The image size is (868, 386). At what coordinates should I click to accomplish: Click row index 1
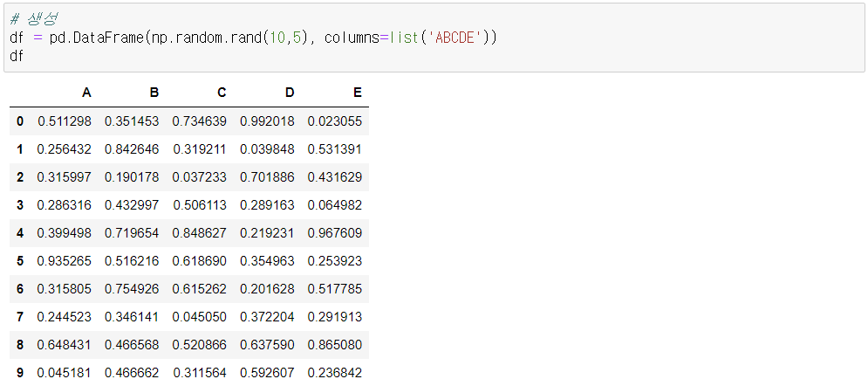click(x=20, y=149)
